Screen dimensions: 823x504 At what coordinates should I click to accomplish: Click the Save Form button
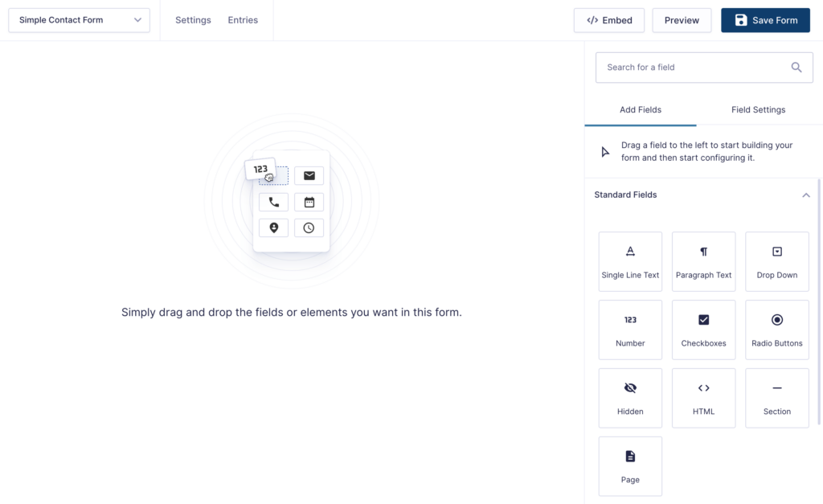pos(765,20)
